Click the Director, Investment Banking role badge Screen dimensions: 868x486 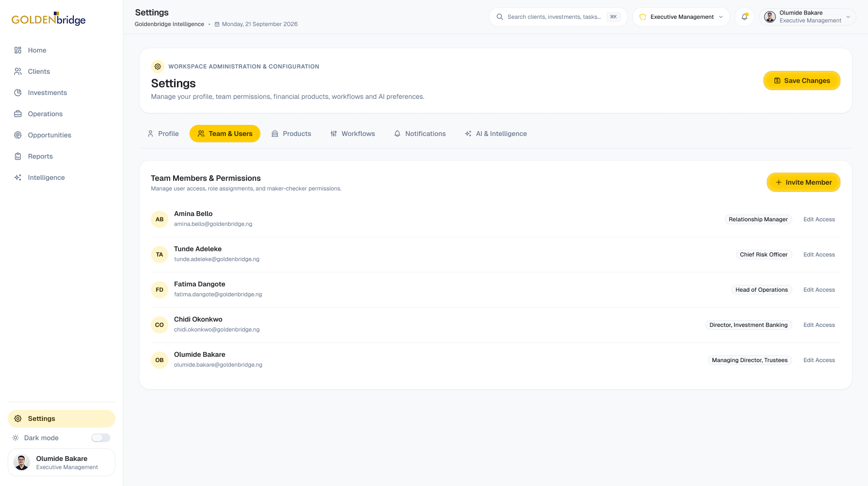coord(748,325)
